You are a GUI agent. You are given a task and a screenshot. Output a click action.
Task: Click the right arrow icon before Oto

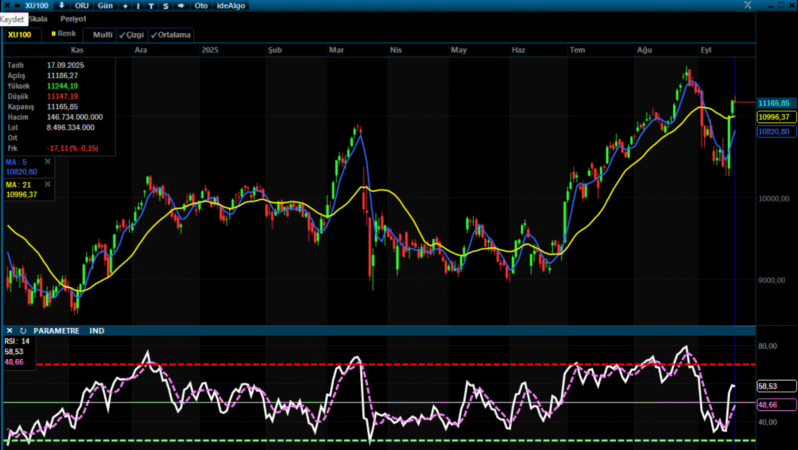click(181, 6)
